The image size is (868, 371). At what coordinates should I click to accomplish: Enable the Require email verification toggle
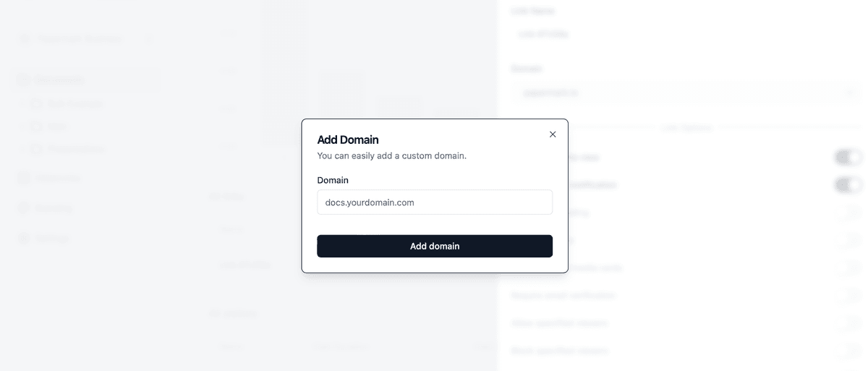point(848,295)
